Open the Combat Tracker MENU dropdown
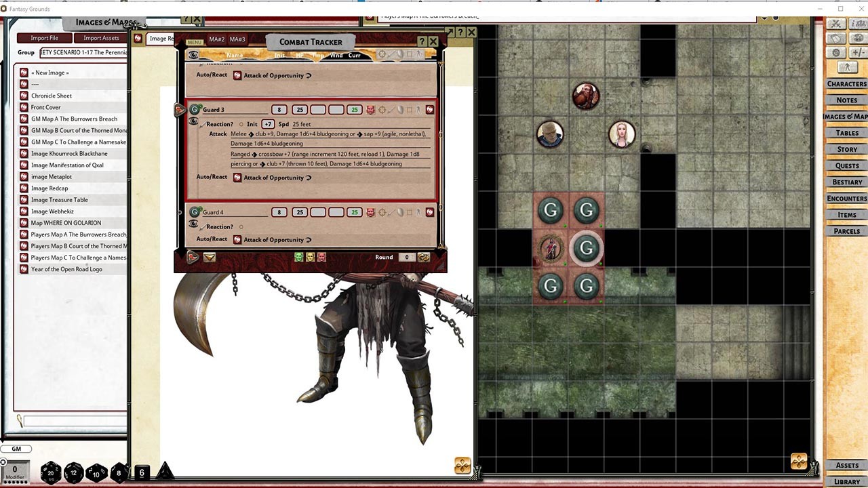Viewport: 868px width, 488px height. pos(195,41)
